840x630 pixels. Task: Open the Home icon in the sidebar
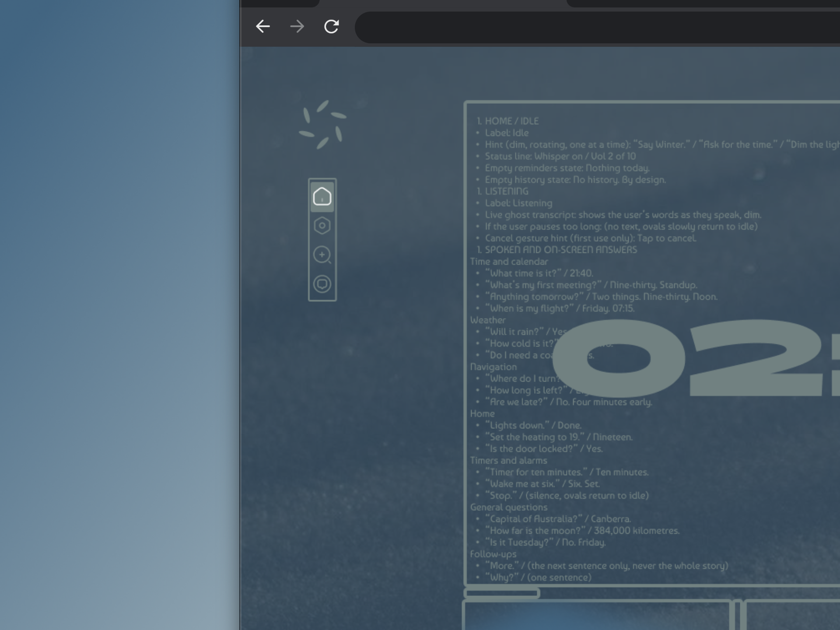coord(322,196)
